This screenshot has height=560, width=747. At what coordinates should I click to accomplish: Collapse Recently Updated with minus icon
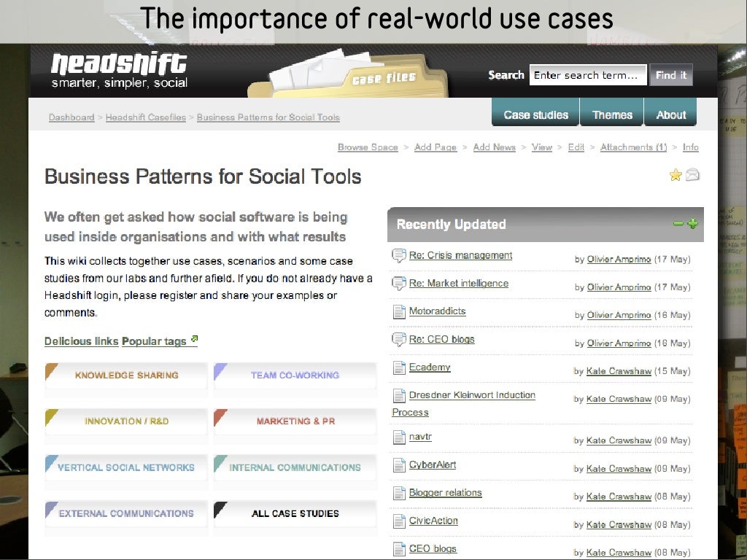pyautogui.click(x=678, y=223)
